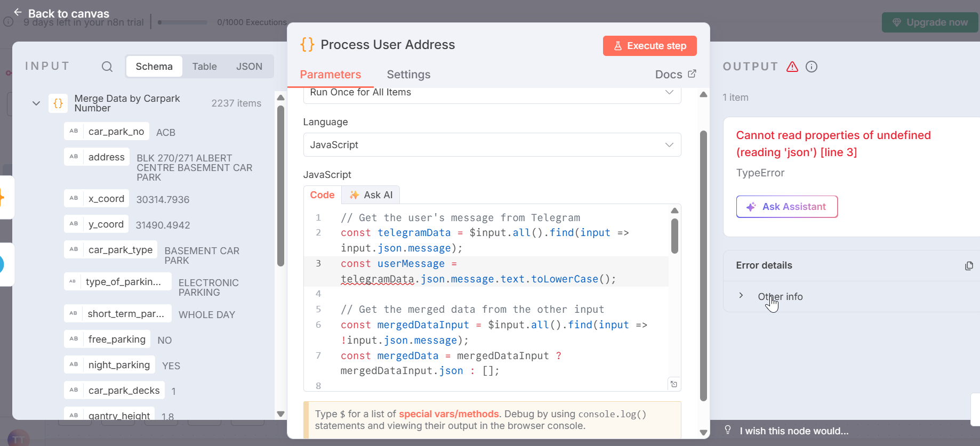Click the AB type icon beside address
Image resolution: width=980 pixels, height=446 pixels.
(x=74, y=157)
